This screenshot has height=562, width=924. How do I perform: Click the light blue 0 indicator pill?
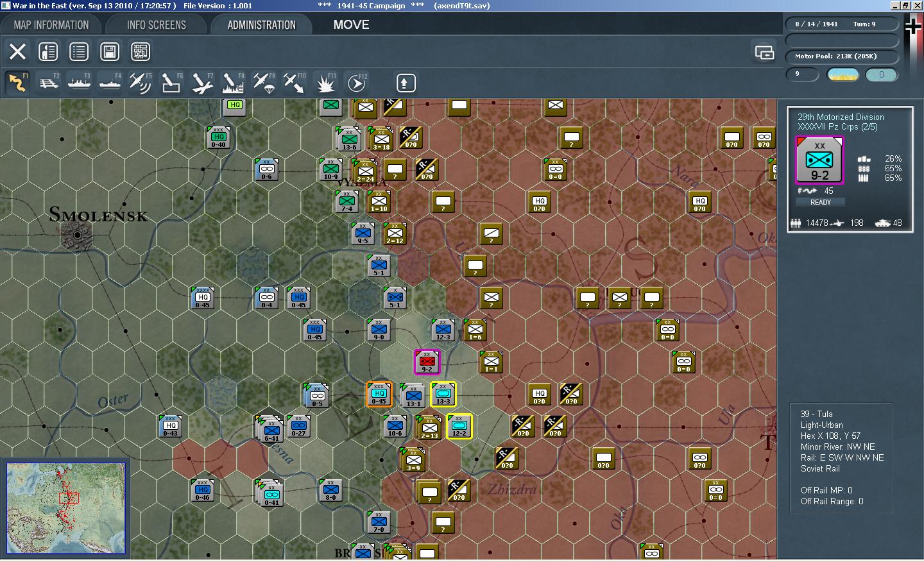(x=881, y=74)
